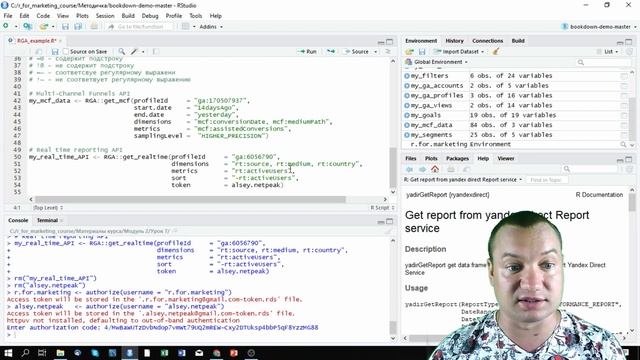Click the Re-run previous code region icon
640x360 pixels.
pos(331,51)
